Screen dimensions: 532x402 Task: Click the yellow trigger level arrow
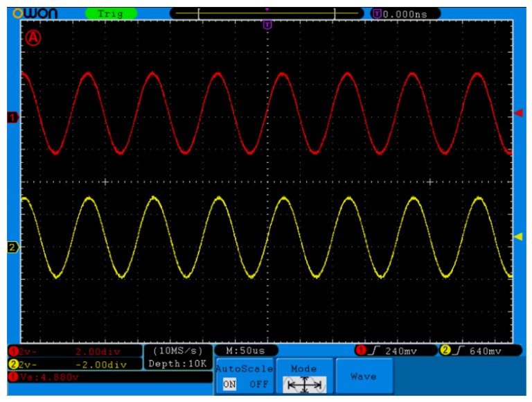[518, 236]
